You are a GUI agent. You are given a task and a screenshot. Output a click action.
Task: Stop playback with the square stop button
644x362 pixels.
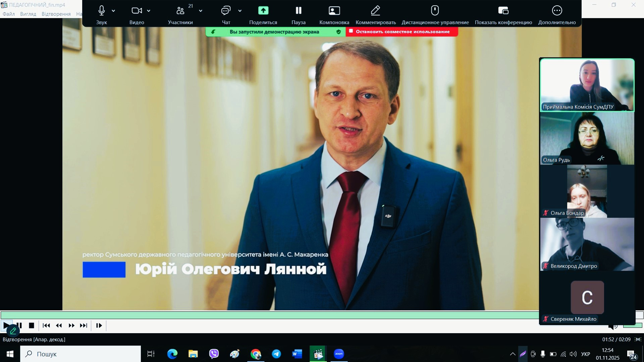[x=32, y=325]
